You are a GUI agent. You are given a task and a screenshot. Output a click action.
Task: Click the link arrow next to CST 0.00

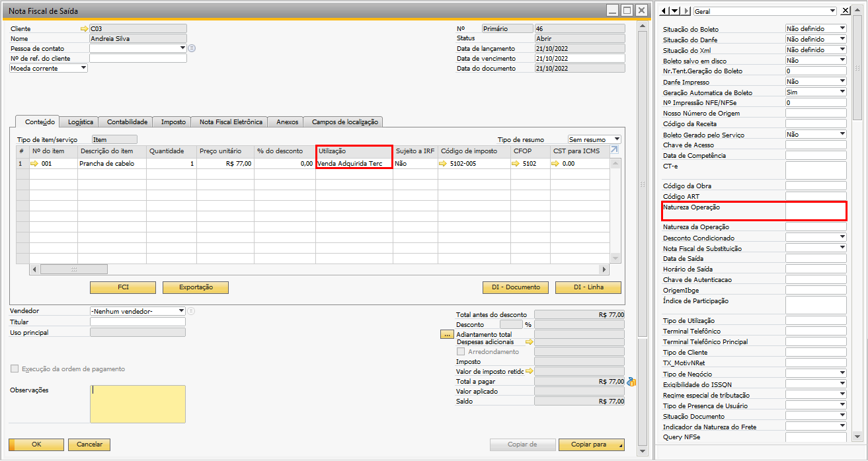pos(556,163)
